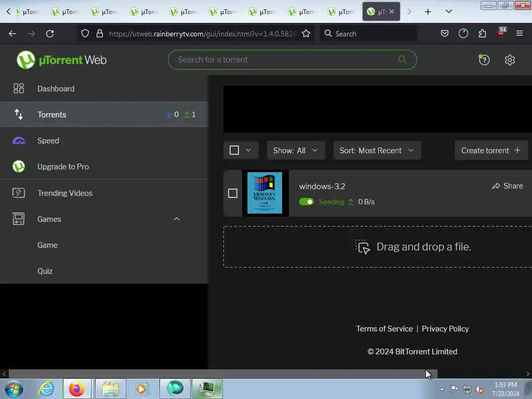This screenshot has height=399, width=532.
Task: Bookmark this page with the star icon
Action: [305, 34]
